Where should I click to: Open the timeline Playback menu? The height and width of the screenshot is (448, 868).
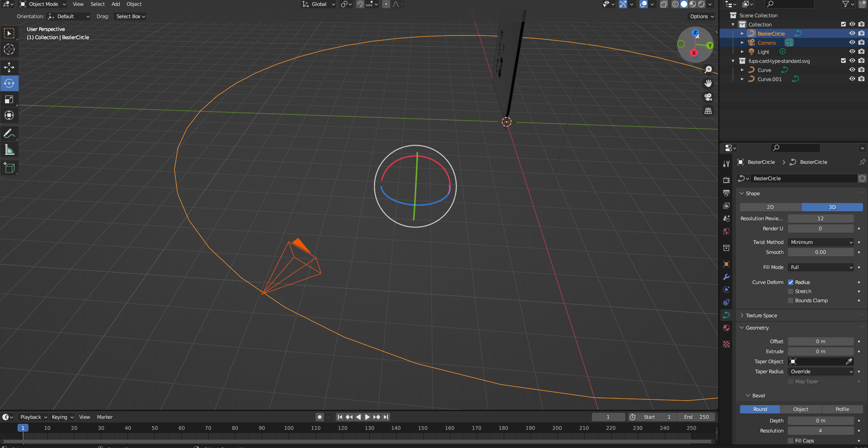tap(33, 417)
